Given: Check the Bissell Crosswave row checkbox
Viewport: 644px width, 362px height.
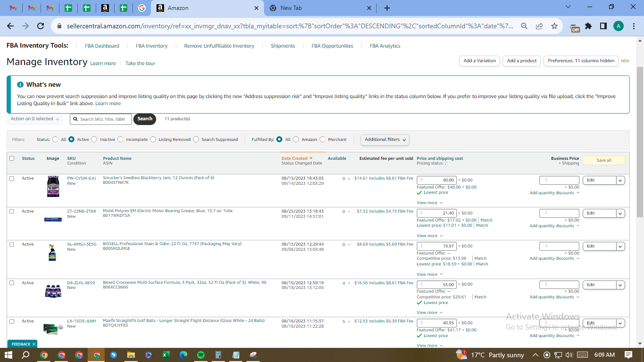Looking at the screenshot, I should [12, 283].
